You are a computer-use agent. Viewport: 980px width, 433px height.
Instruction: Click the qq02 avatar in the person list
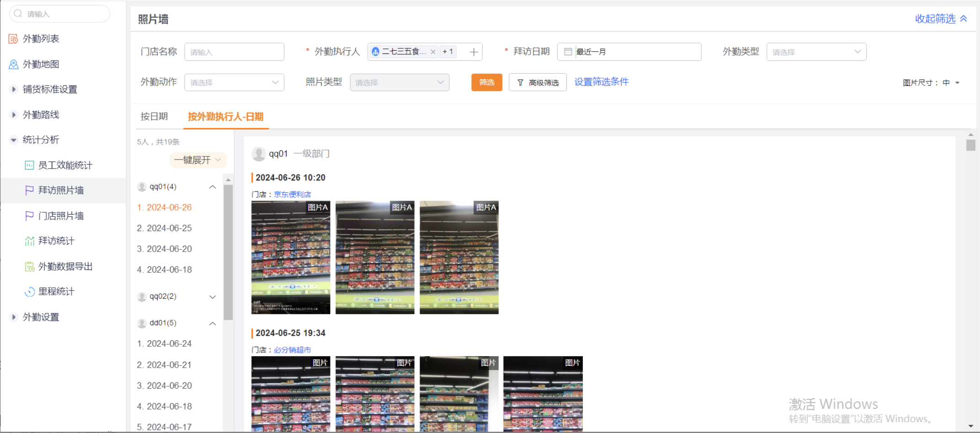(x=142, y=297)
